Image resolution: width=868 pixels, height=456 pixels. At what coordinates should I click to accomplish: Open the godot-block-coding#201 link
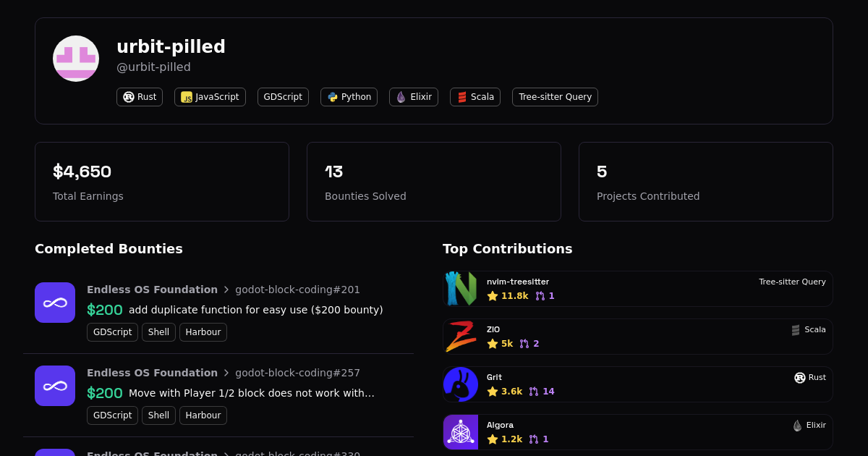tap(297, 290)
